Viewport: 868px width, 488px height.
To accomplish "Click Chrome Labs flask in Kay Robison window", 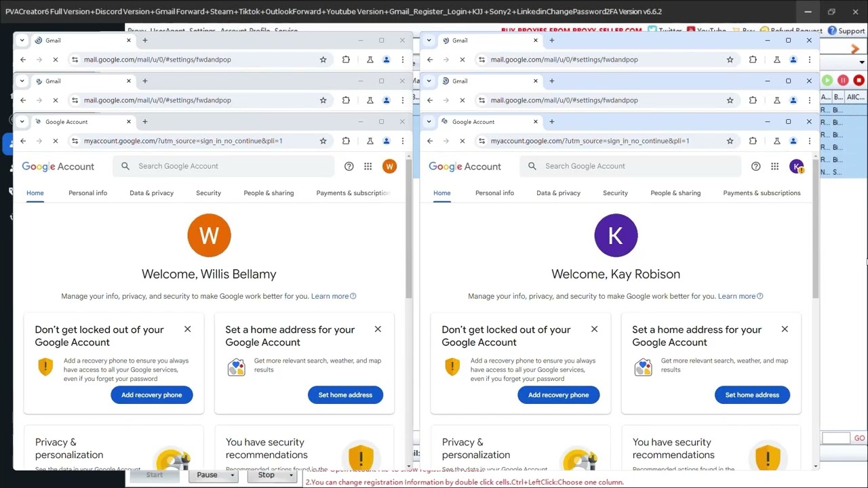I will coord(776,141).
